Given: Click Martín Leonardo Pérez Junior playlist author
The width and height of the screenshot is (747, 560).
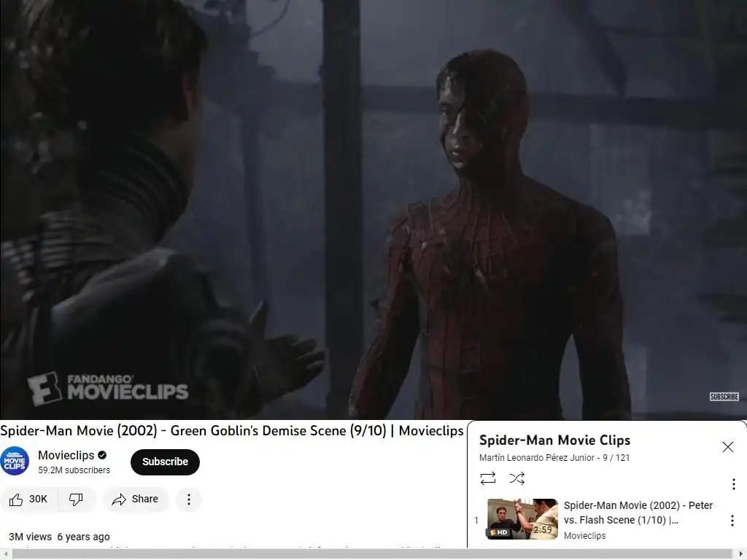Looking at the screenshot, I should pos(537,458).
